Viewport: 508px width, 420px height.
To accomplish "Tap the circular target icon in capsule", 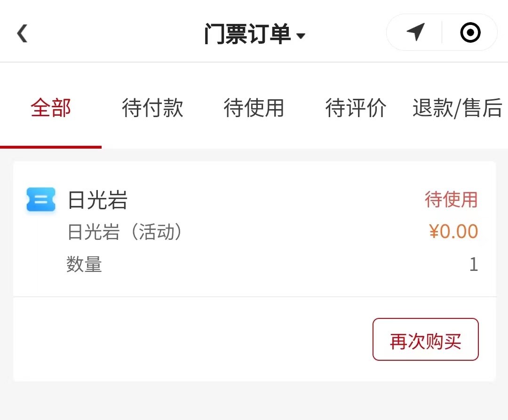I will (x=470, y=33).
